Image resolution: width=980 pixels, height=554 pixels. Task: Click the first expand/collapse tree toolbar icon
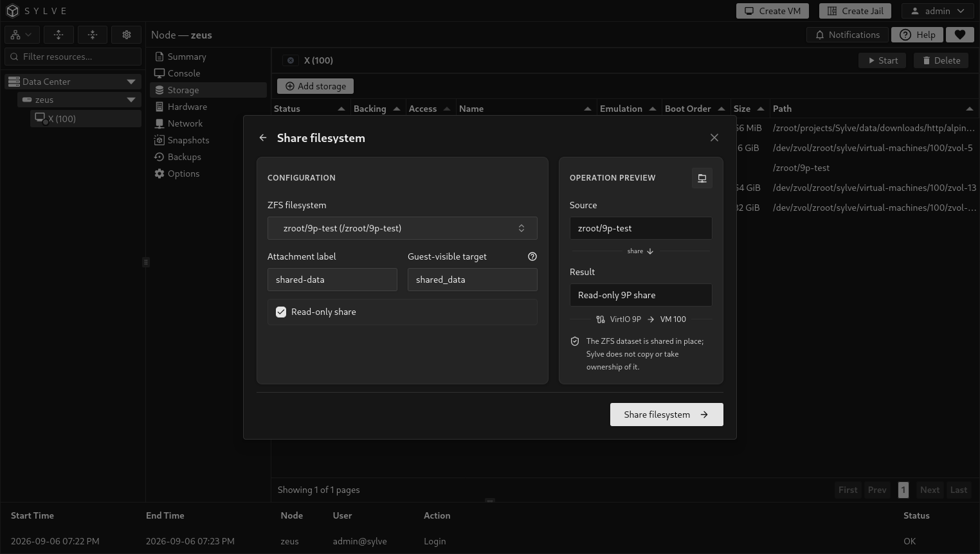tap(59, 35)
